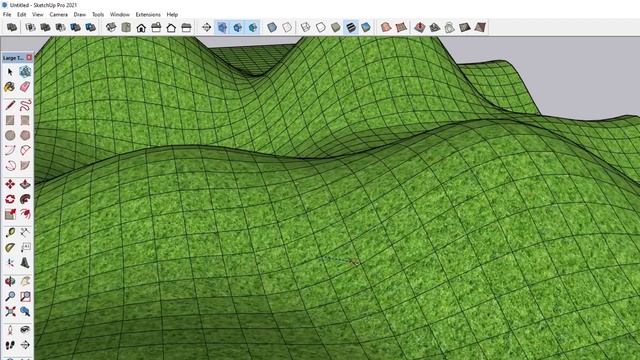The image size is (640, 360).
Task: Toggle Shaded With Textures style
Action: (351, 27)
